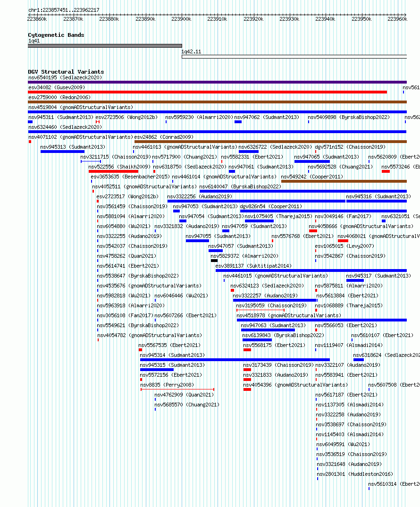Open nsv4518978 (gnomADStructuralVariants) variant
The height and width of the screenshot is (507, 420).
click(x=289, y=316)
